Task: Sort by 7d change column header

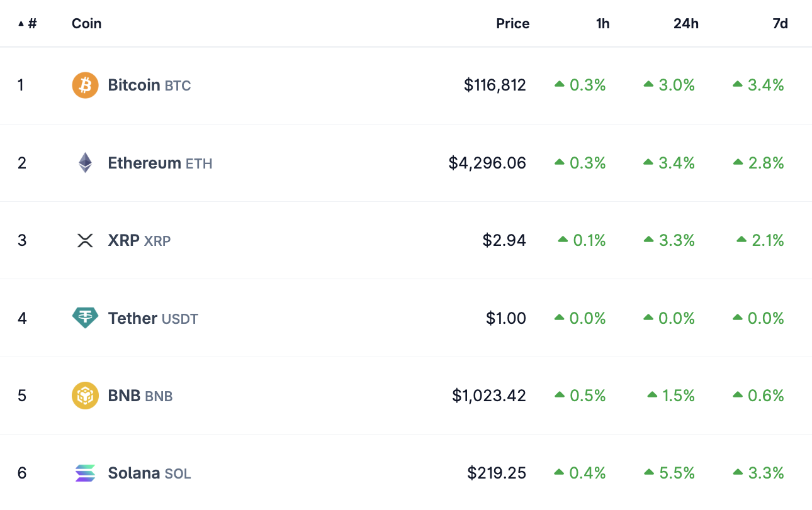Action: [780, 24]
